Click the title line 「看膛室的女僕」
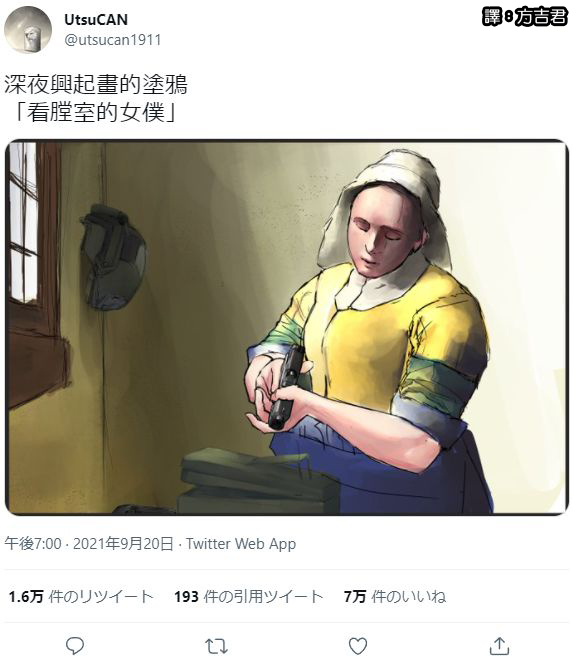Viewport: 573px width, 662px height. pyautogui.click(x=96, y=112)
